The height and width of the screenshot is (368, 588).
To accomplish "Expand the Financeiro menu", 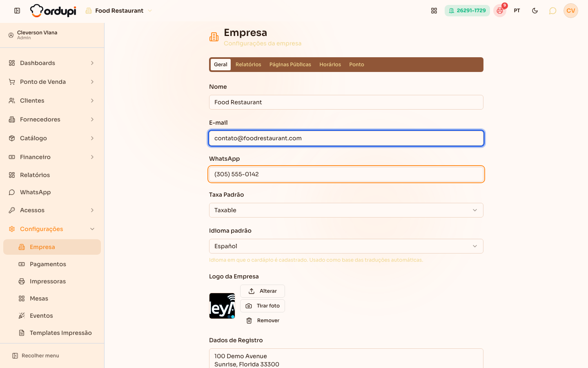I will click(x=52, y=157).
